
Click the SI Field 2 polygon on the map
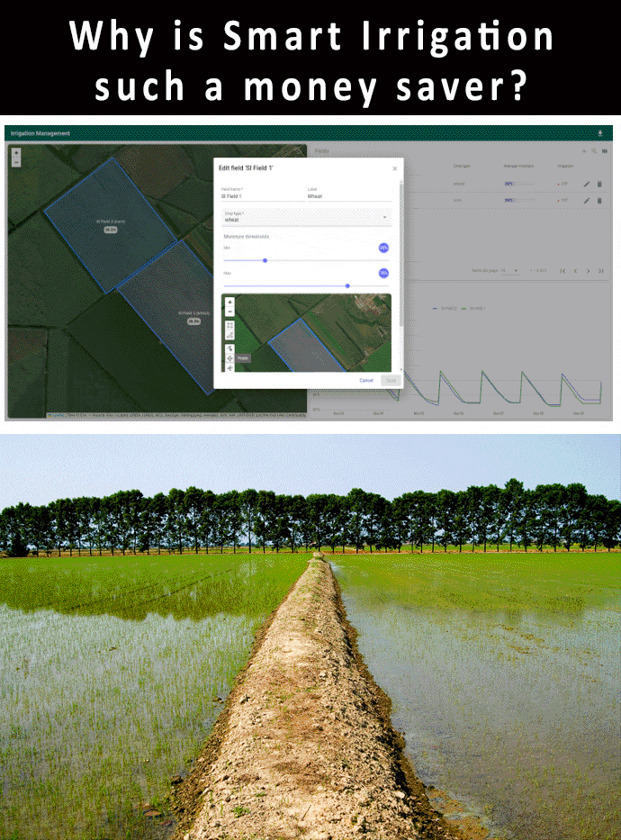(111, 225)
